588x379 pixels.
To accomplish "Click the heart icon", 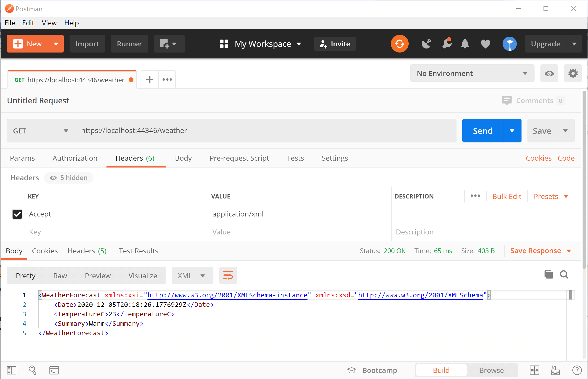I will [x=485, y=44].
